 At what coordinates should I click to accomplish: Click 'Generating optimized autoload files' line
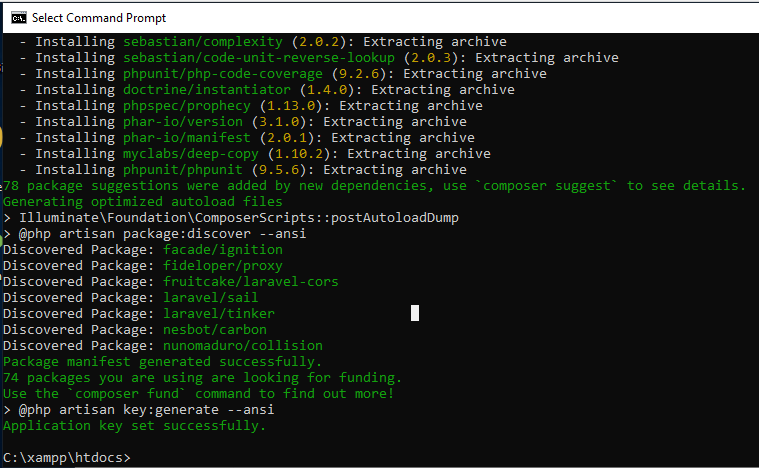(143, 201)
